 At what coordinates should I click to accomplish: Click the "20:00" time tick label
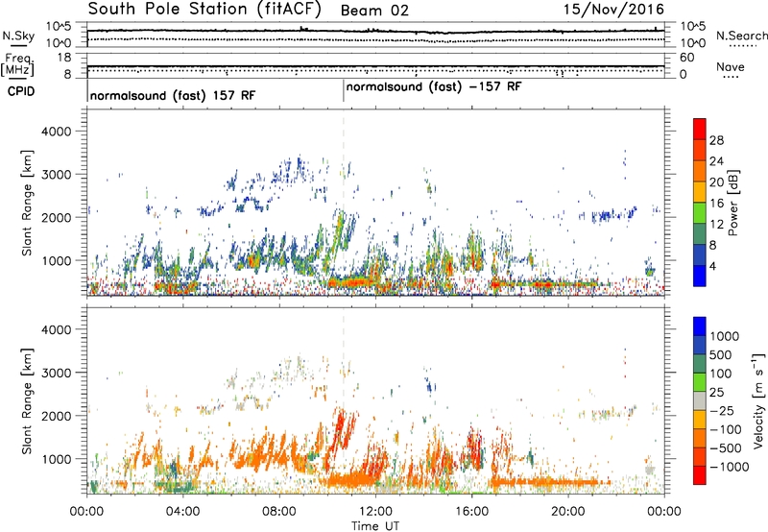point(568,512)
